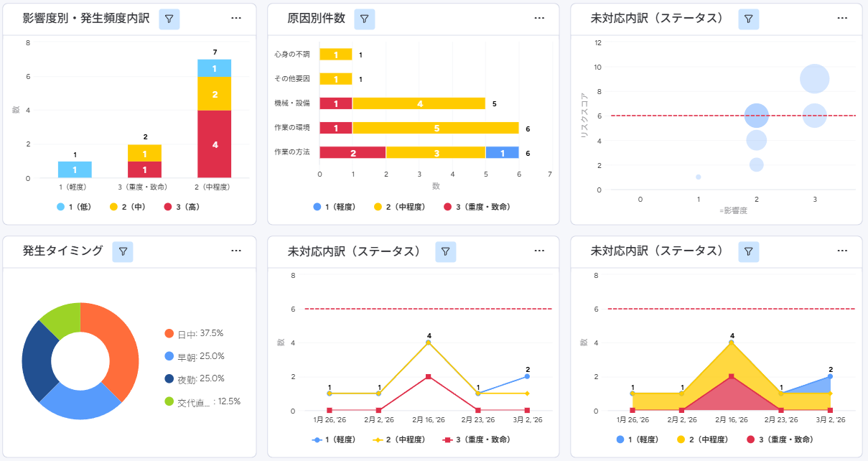
Task: Click the ellipsis icon on bubble chart panel
Action: tap(842, 19)
